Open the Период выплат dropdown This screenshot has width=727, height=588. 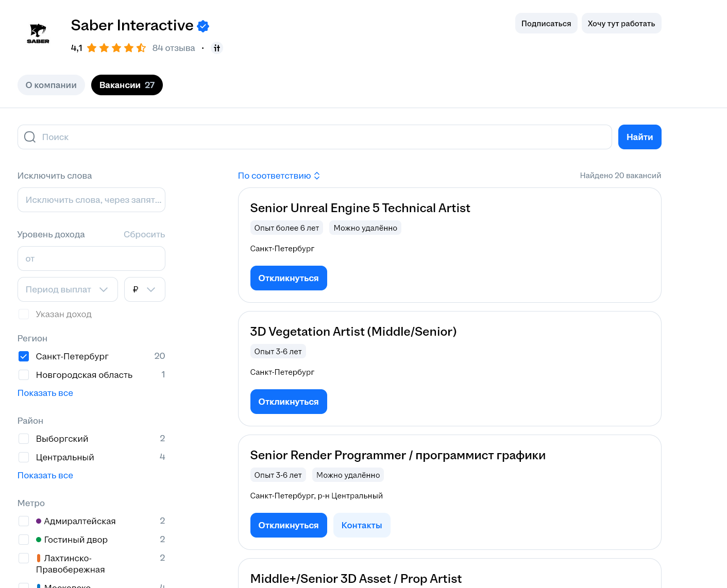point(67,289)
